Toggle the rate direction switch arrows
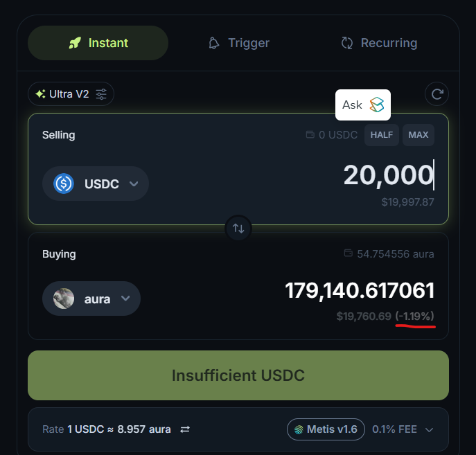 pyautogui.click(x=185, y=429)
